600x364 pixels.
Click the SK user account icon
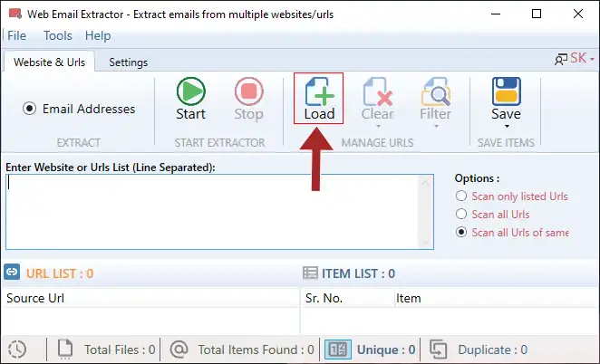561,59
